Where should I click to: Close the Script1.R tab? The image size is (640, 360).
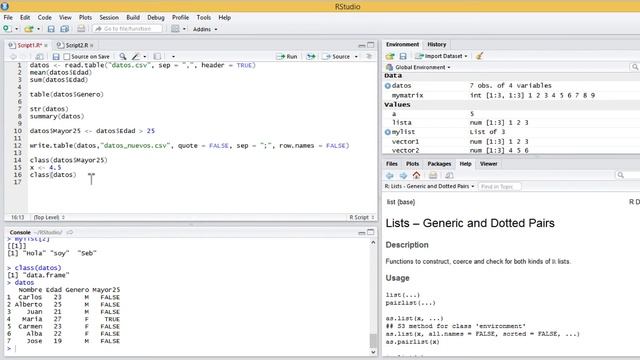pos(46,45)
